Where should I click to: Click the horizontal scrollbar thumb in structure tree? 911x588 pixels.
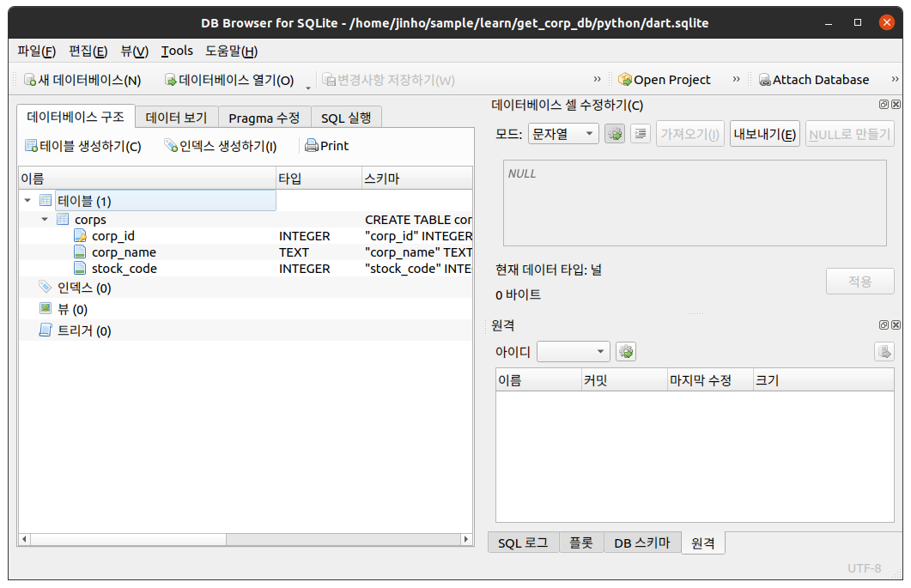tap(128, 539)
